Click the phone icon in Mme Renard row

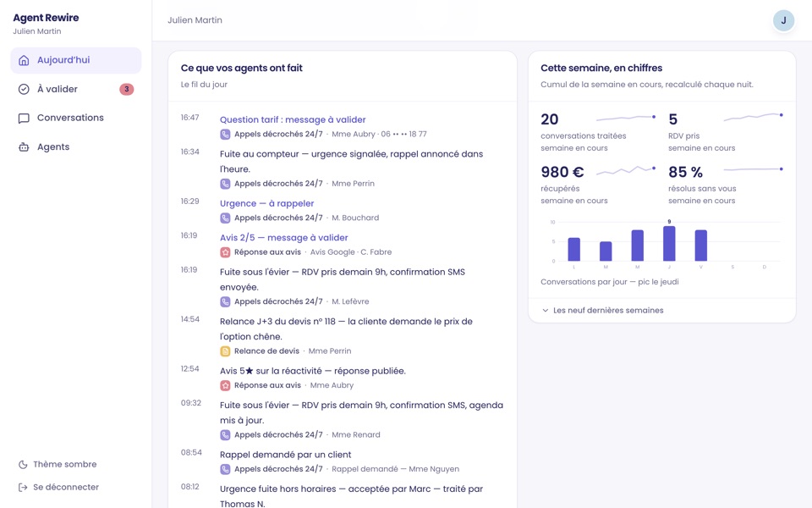tap(225, 435)
